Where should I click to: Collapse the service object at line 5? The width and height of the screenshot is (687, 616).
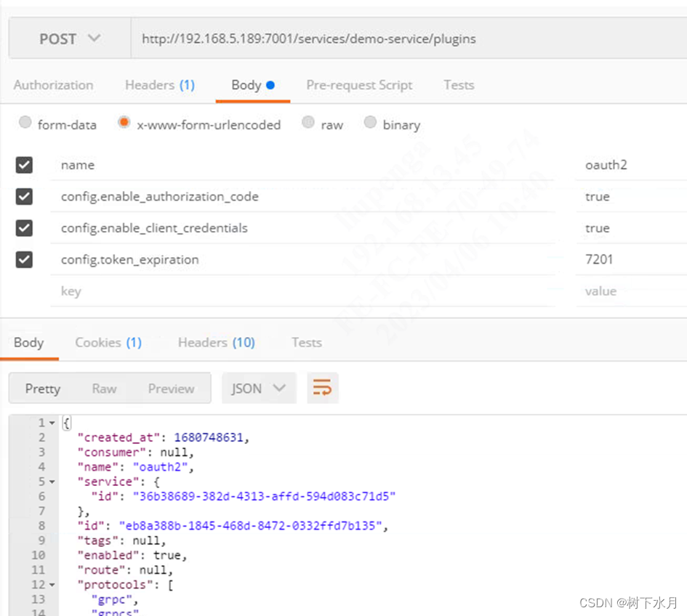coord(52,482)
